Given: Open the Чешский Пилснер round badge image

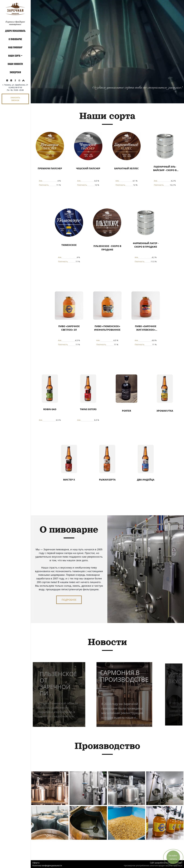Looking at the screenshot, I should [x=88, y=146].
